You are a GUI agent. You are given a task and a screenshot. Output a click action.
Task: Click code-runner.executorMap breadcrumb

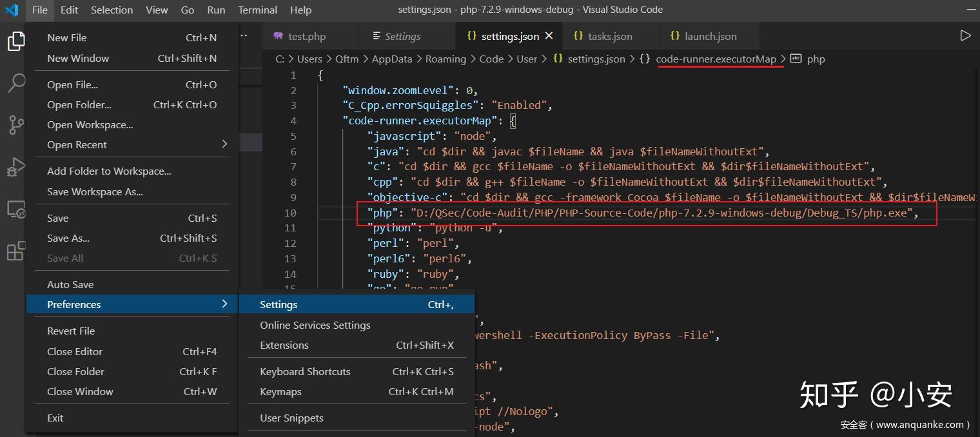[716, 59]
